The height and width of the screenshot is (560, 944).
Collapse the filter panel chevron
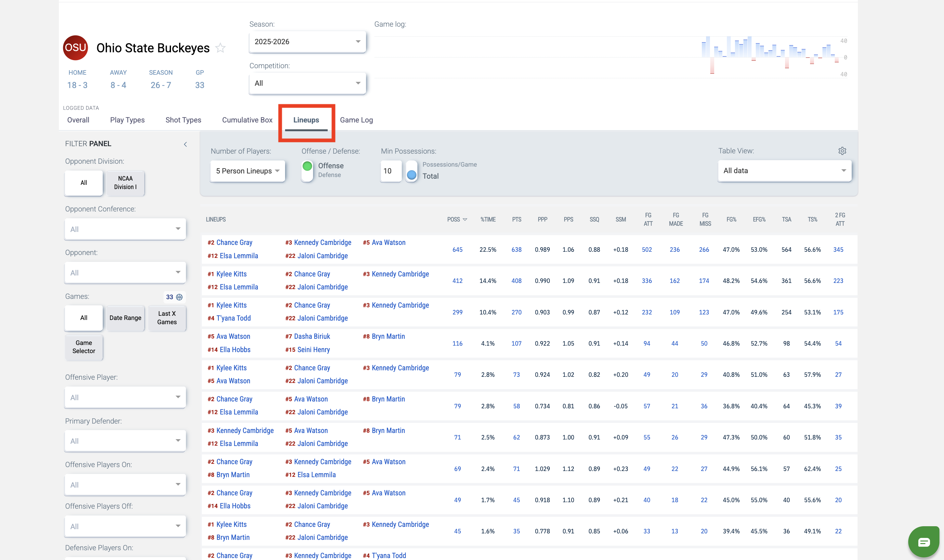[x=185, y=144]
